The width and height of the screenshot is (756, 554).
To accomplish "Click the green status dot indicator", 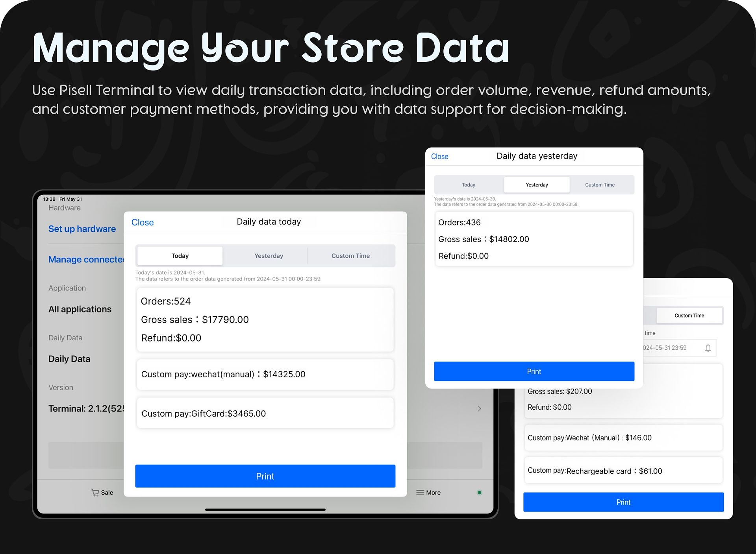I will [479, 492].
